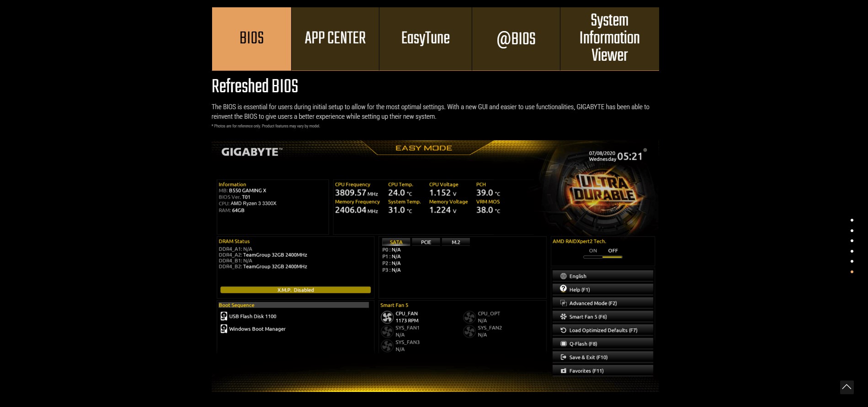Click the Advanced Mode icon

[564, 303]
